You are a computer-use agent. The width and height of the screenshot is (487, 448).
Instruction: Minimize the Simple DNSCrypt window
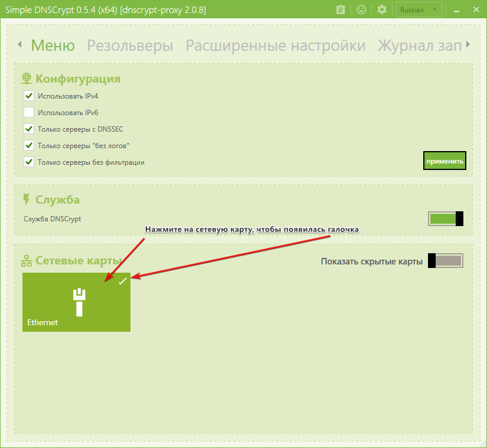coord(456,10)
